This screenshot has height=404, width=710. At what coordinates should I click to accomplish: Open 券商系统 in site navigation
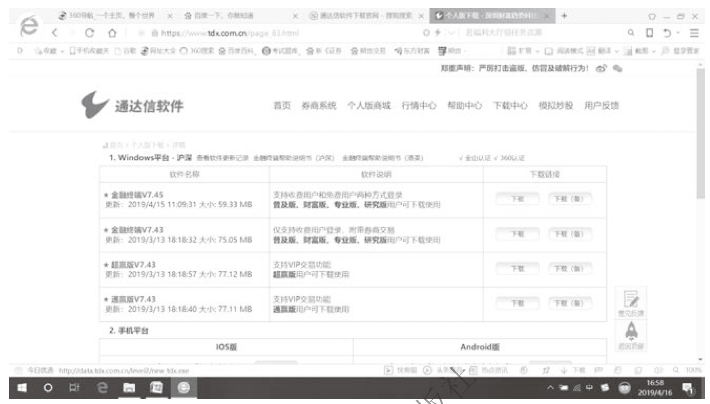[x=319, y=106]
